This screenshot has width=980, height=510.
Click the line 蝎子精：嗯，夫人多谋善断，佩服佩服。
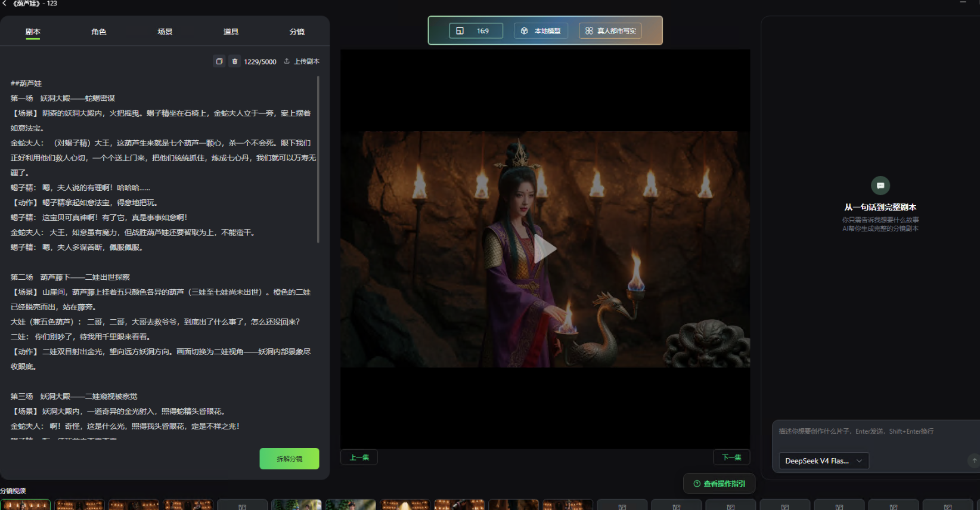(x=77, y=248)
